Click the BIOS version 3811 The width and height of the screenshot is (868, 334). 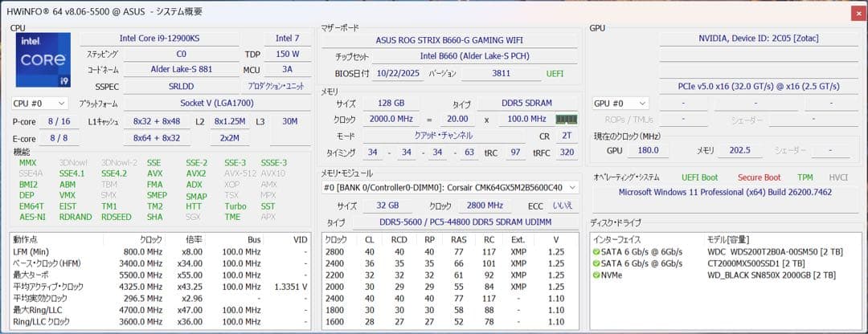point(501,73)
